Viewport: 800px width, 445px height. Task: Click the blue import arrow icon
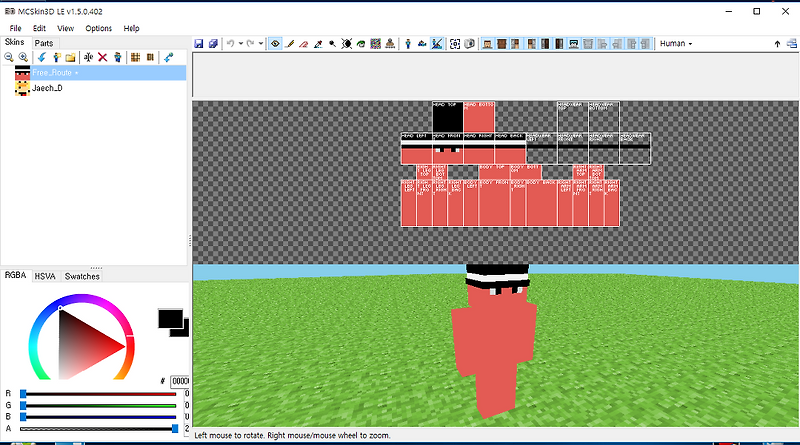click(x=41, y=57)
